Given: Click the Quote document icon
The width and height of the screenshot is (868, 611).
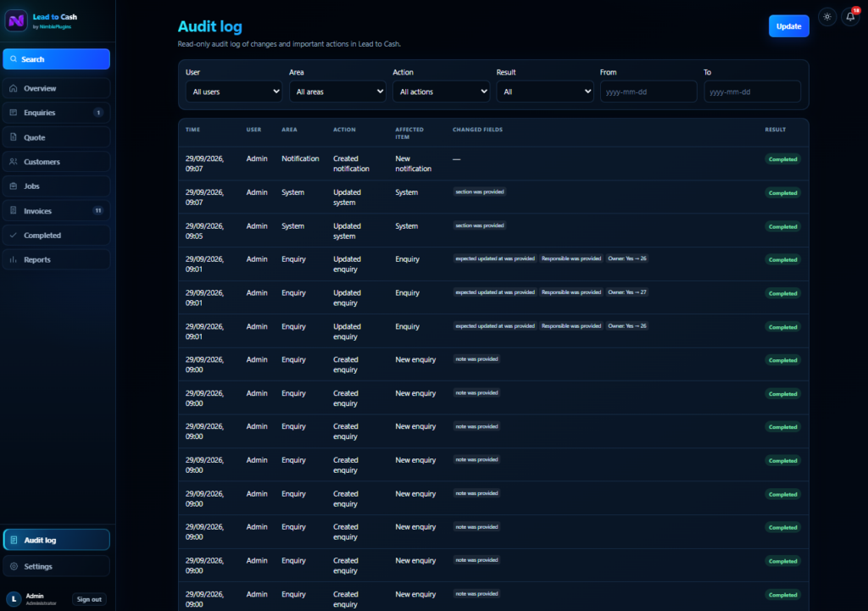Looking at the screenshot, I should click(14, 137).
